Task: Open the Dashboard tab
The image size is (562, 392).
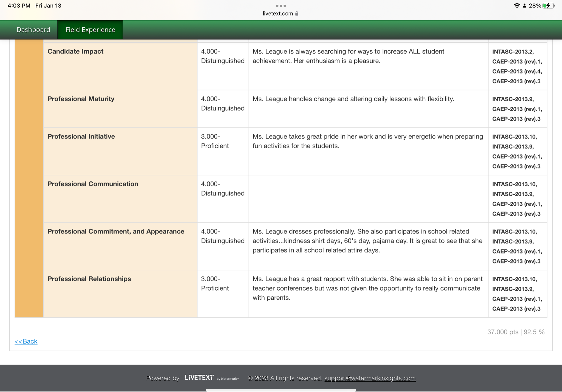Action: pyautogui.click(x=33, y=30)
